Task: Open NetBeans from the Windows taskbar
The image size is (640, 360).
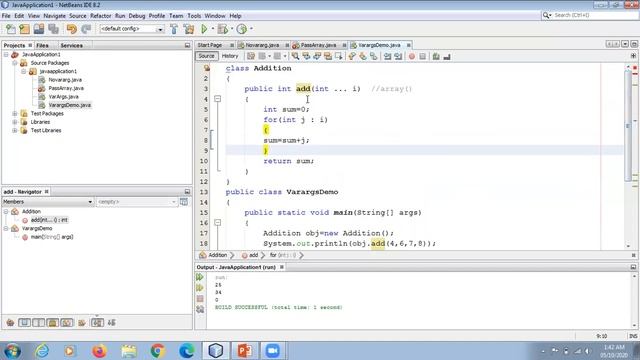Action: point(216,351)
